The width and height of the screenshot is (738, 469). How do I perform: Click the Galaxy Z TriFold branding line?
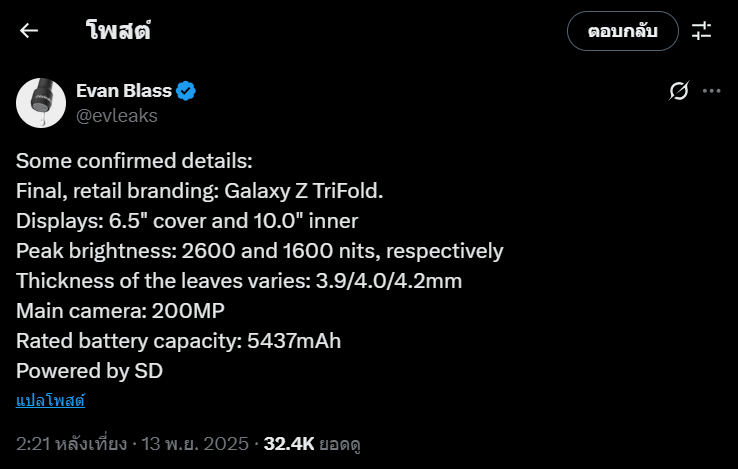[200, 191]
